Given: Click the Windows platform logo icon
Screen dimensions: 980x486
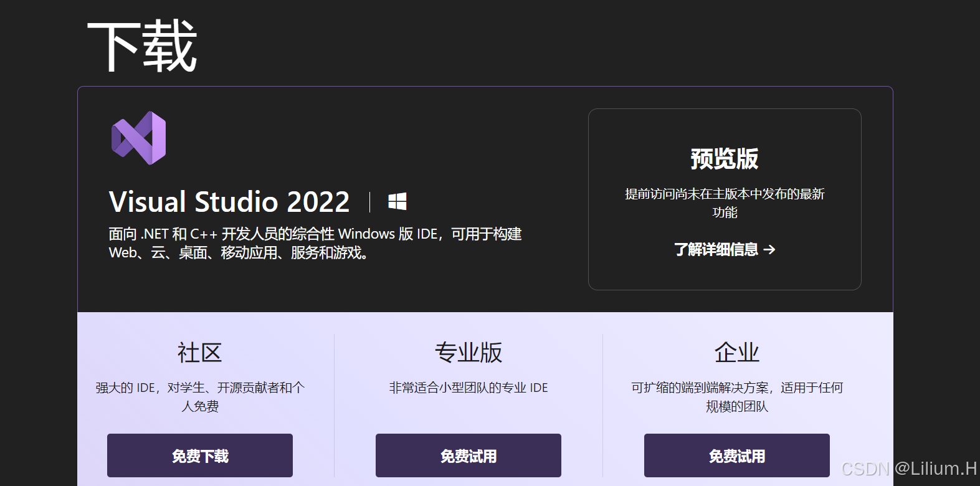Looking at the screenshot, I should pos(397,201).
